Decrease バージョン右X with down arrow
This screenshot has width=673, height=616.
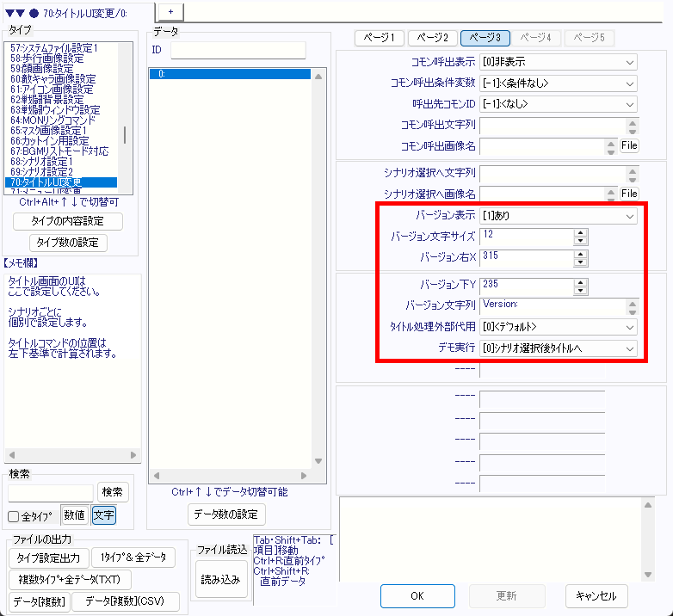[581, 262]
